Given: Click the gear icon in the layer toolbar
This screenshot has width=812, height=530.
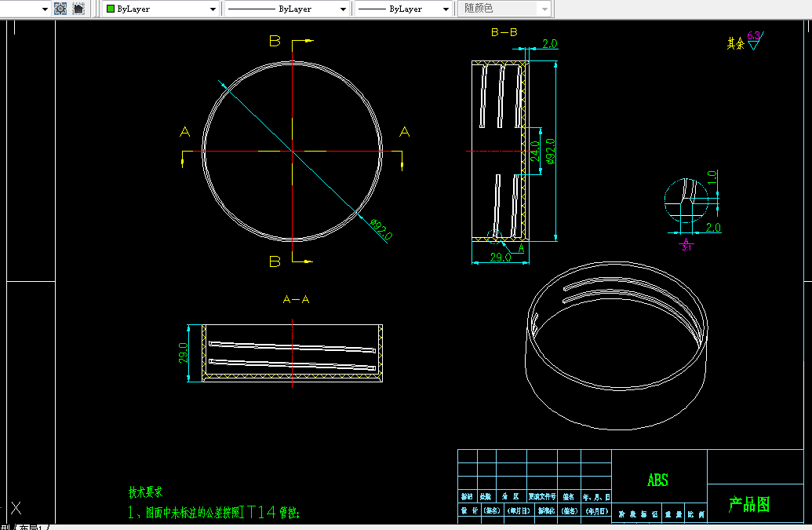Looking at the screenshot, I should tap(60, 9).
